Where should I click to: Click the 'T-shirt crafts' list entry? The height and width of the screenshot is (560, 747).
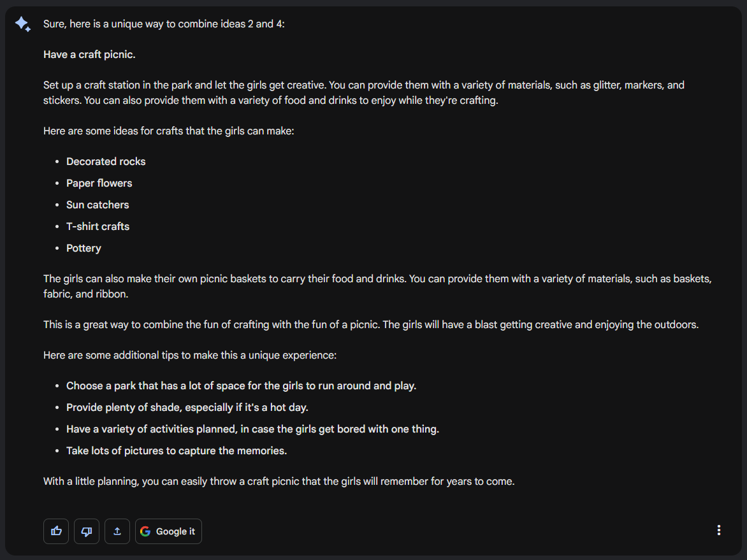pyautogui.click(x=98, y=227)
